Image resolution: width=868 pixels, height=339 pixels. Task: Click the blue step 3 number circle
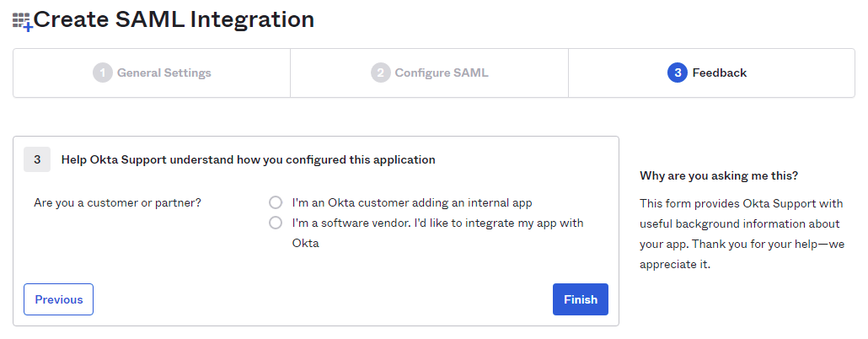(677, 73)
